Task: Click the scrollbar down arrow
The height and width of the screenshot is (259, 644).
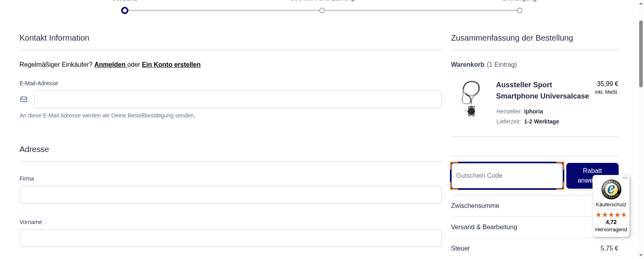Action: click(x=641, y=255)
